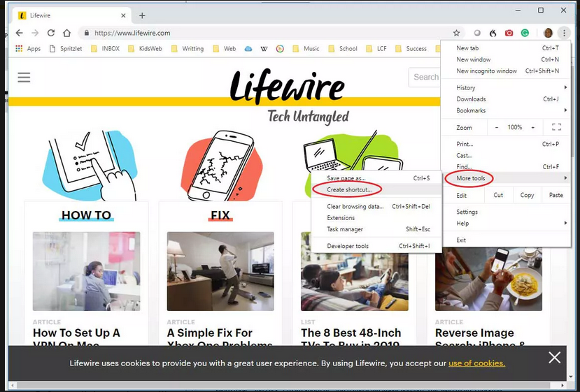Click the Cut button in Edit row
Screen dimensions: 580x392
click(x=498, y=195)
